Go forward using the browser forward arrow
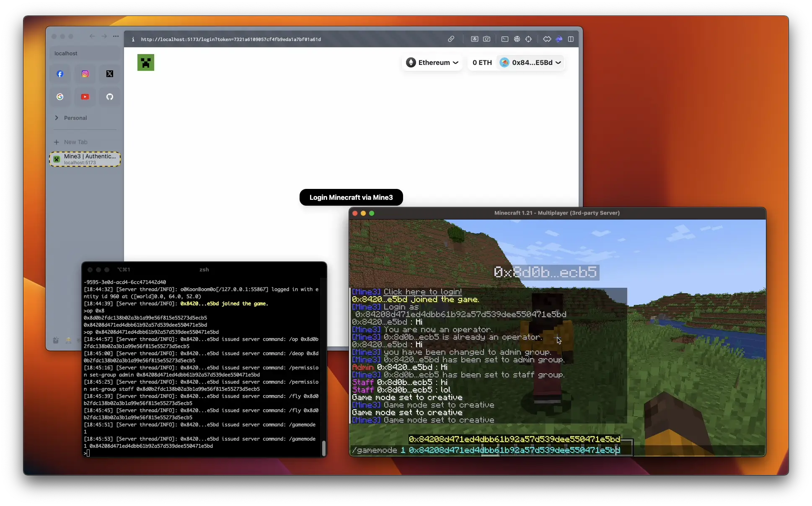The height and width of the screenshot is (506, 812). (x=104, y=36)
